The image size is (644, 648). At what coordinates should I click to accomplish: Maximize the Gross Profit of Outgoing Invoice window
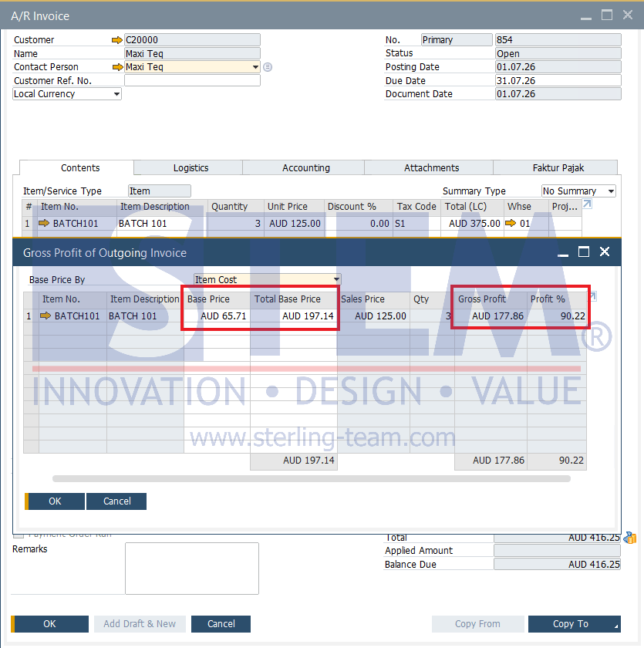click(584, 251)
